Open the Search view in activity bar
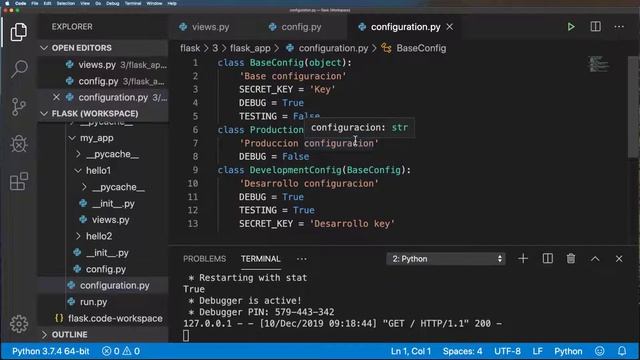The height and width of the screenshot is (360, 640). [19, 69]
